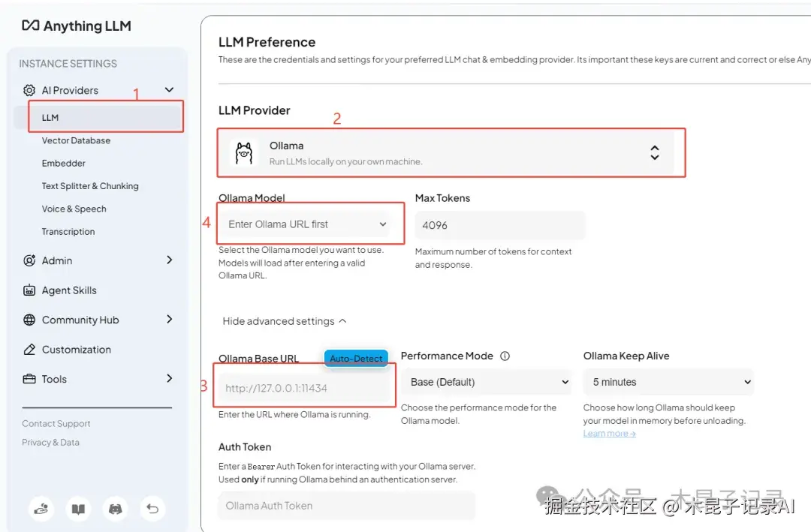The height and width of the screenshot is (532, 811).
Task: Select Embedder in the sidebar
Action: [x=64, y=163]
